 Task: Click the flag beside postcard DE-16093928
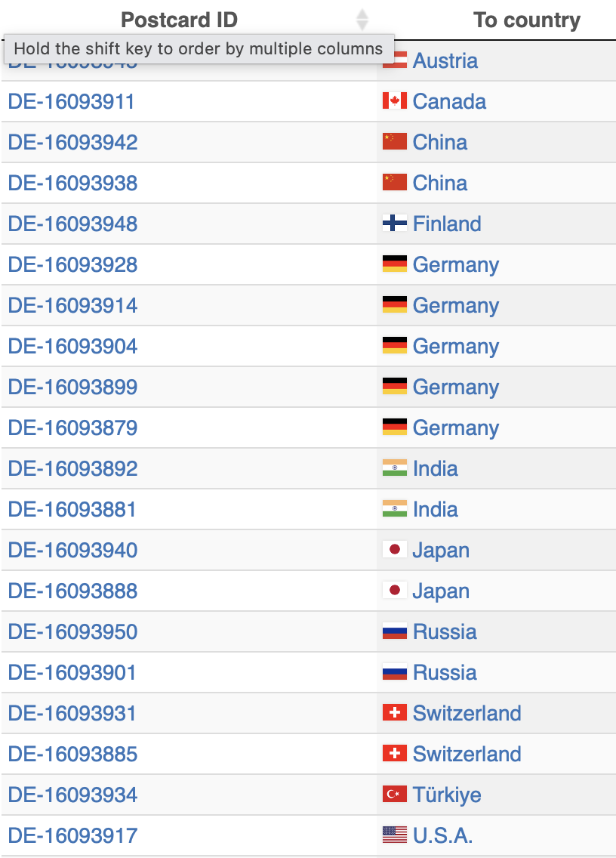(x=395, y=264)
